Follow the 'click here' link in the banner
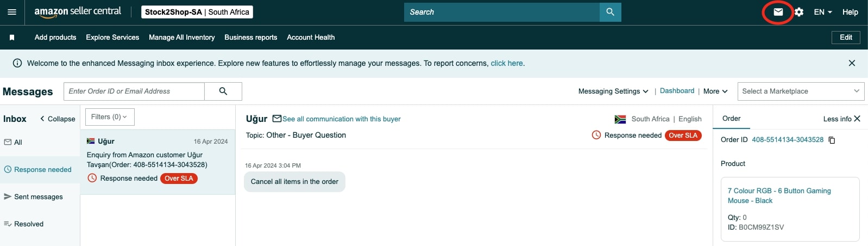Viewport: 868px width, 246px height. click(507, 63)
